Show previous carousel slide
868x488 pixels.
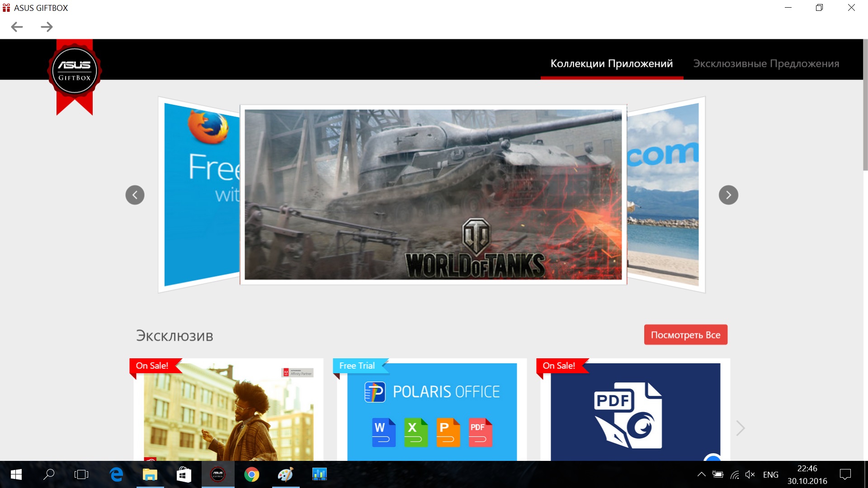click(x=135, y=195)
